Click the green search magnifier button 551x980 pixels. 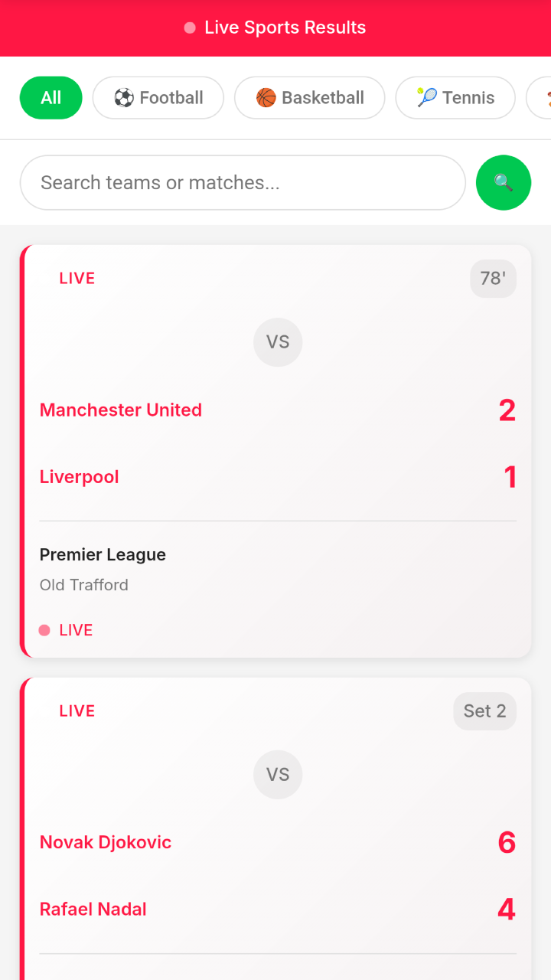pos(504,182)
